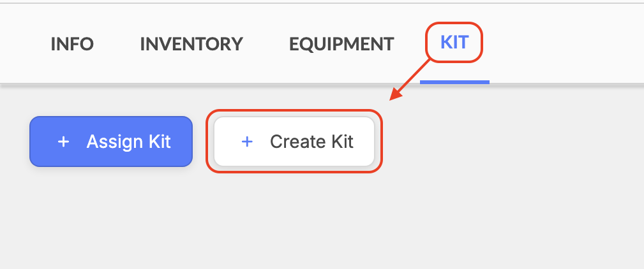Click the blue underline beneath KIT tab
The height and width of the screenshot is (269, 644).
pyautogui.click(x=454, y=82)
